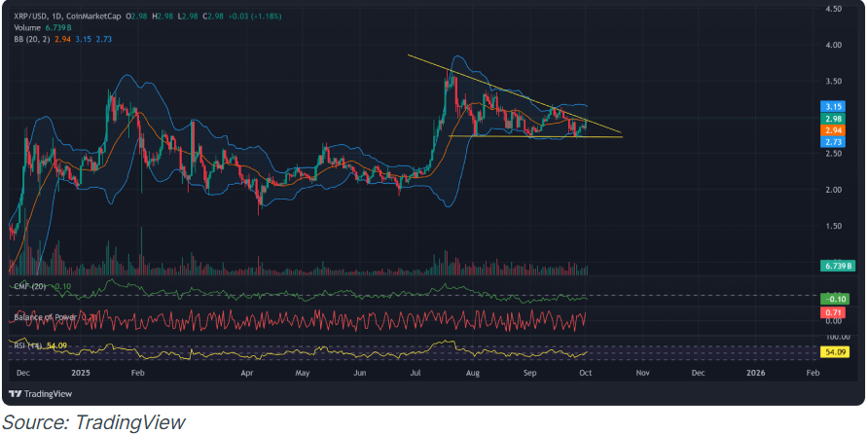Select the XRP/USD, 1D, CoinMarketCap legend title

coord(67,17)
